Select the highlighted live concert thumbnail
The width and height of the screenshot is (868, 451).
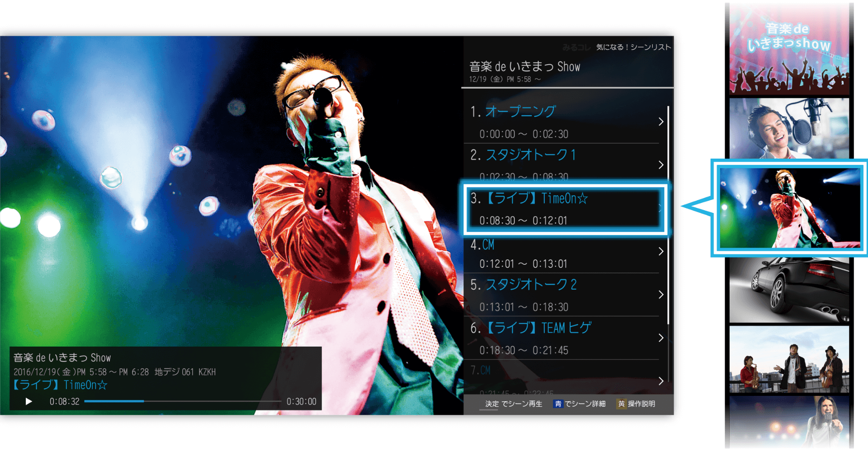789,208
